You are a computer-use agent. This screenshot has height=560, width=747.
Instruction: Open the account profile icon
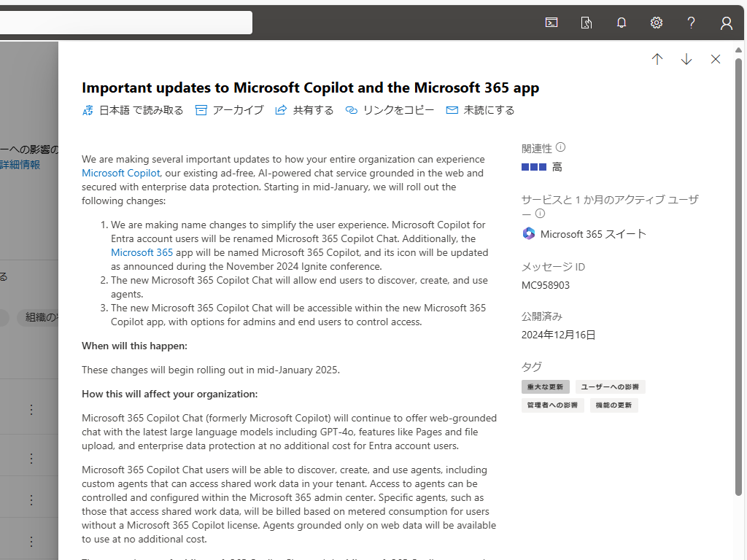[726, 23]
